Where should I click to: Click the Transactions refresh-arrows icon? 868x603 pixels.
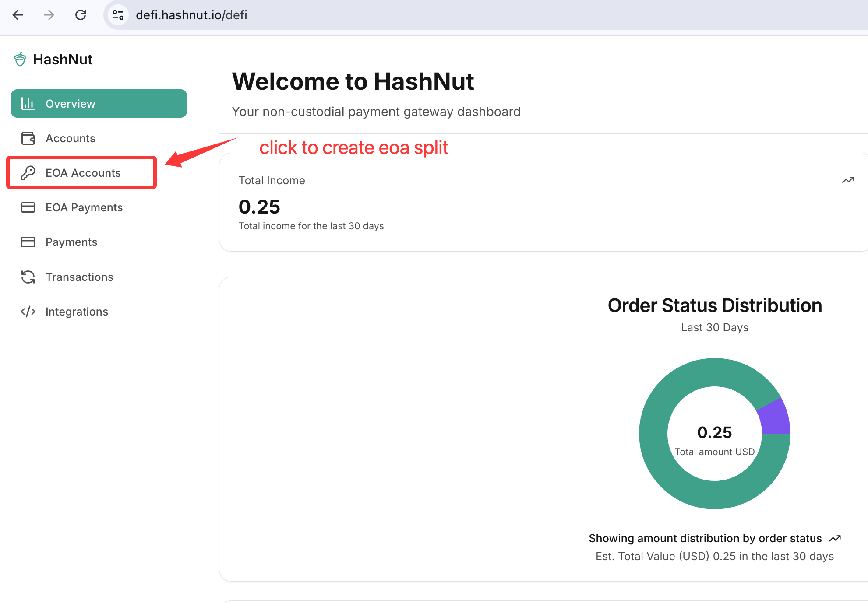28,277
